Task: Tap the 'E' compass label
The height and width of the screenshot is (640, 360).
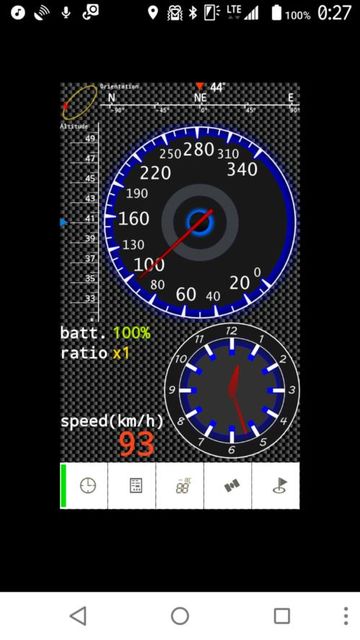Action: tap(291, 98)
